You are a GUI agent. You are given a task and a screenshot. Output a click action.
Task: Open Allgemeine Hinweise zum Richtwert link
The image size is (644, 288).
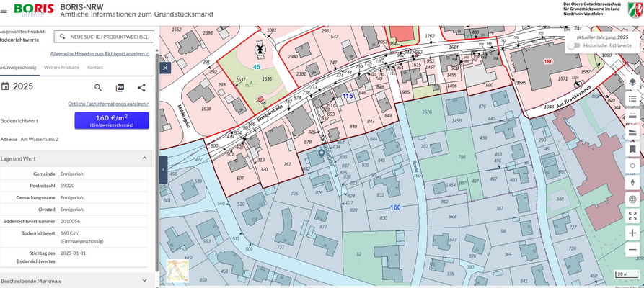click(x=100, y=53)
